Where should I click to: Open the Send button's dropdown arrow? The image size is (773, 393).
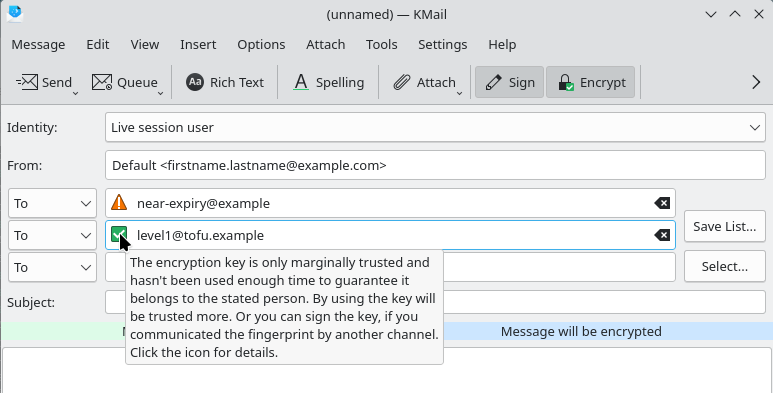pos(75,93)
